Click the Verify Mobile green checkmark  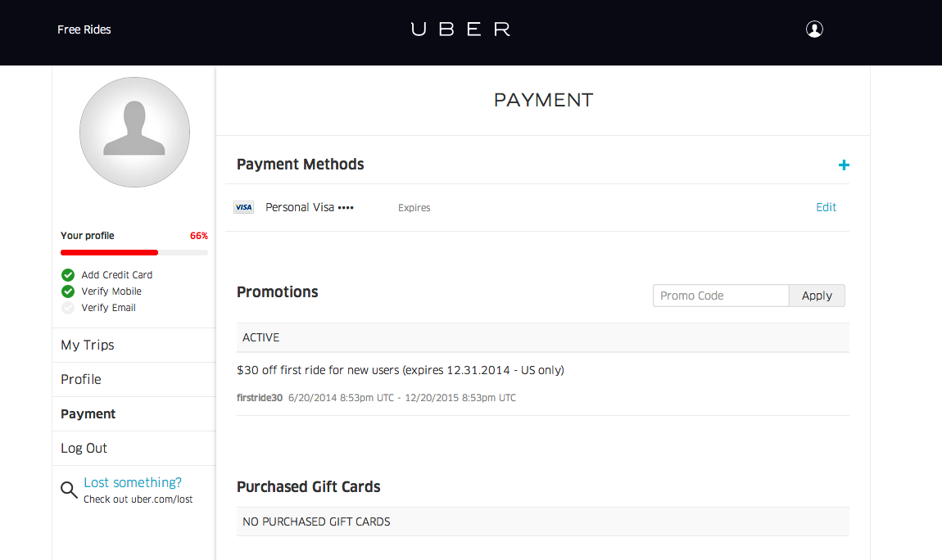click(68, 291)
